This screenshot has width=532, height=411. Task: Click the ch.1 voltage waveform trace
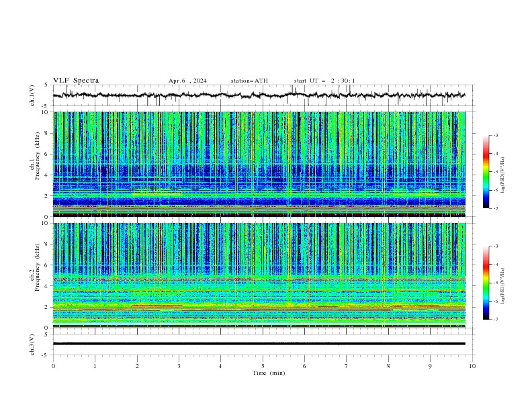pyautogui.click(x=259, y=95)
